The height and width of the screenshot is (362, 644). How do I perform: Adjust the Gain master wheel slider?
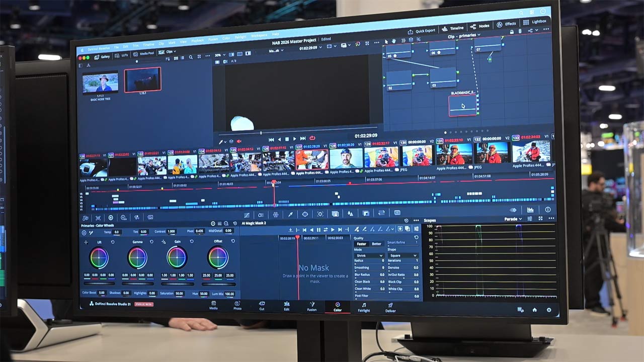pos(177,283)
